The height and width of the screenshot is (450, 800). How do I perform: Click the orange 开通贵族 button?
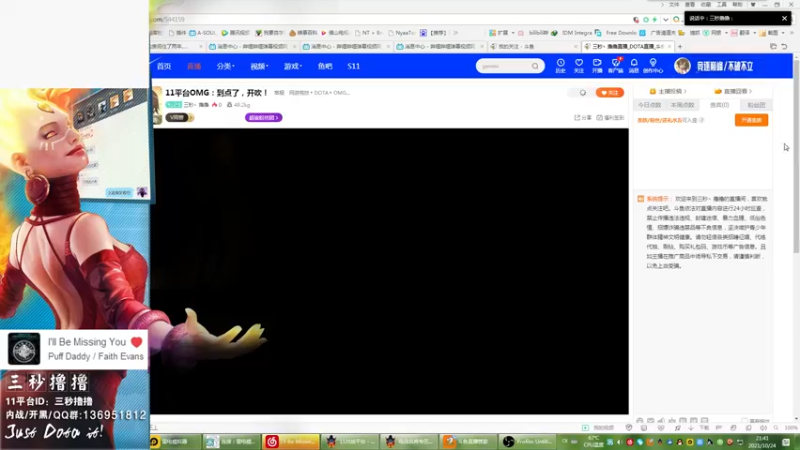[x=751, y=120]
